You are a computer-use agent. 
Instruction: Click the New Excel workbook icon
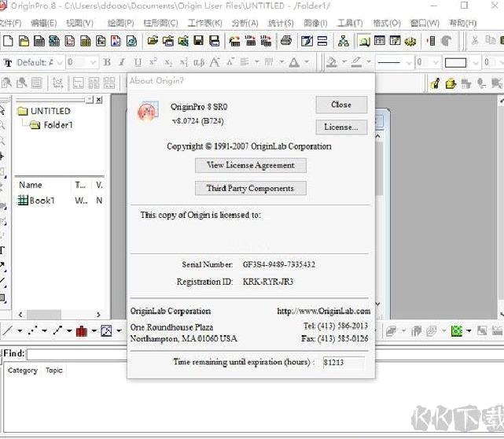(x=54, y=41)
